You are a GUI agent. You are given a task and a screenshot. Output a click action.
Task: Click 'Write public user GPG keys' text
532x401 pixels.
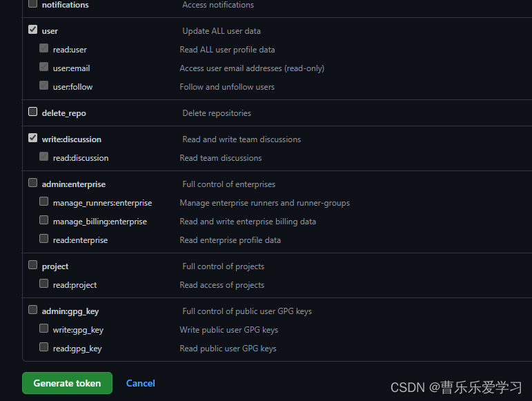pyautogui.click(x=228, y=330)
